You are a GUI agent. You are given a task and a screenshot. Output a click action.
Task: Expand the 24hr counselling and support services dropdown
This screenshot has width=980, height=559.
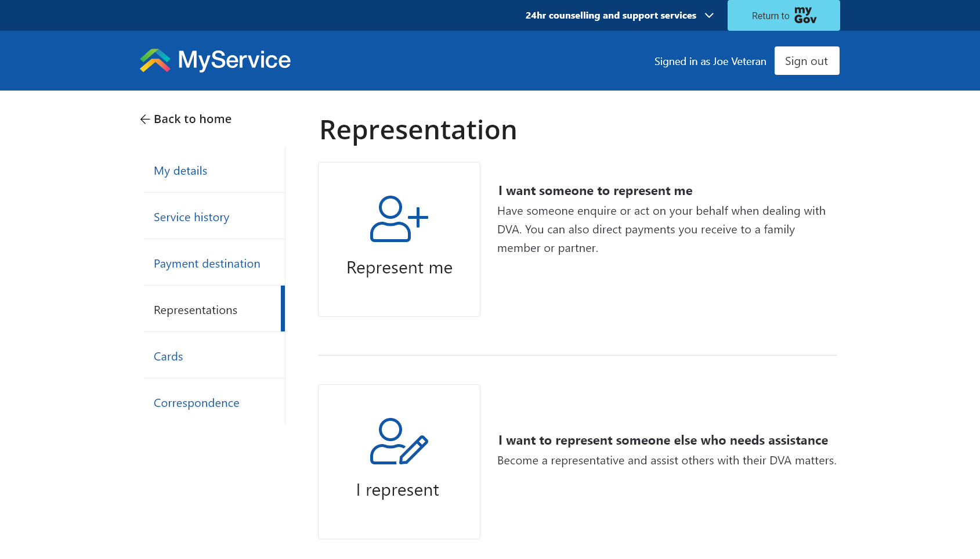coord(708,16)
